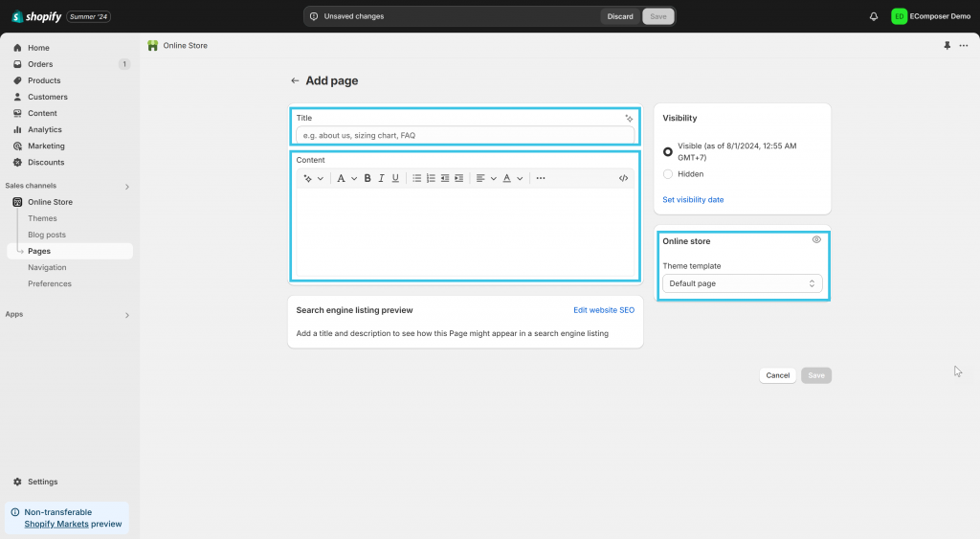980x539 pixels.
Task: Insert a bulleted list
Action: point(416,178)
